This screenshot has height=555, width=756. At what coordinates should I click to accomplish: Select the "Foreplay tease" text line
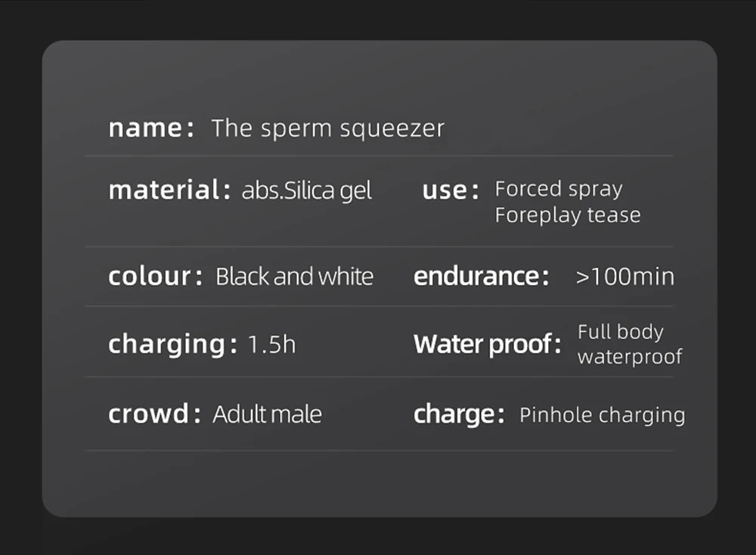[568, 215]
